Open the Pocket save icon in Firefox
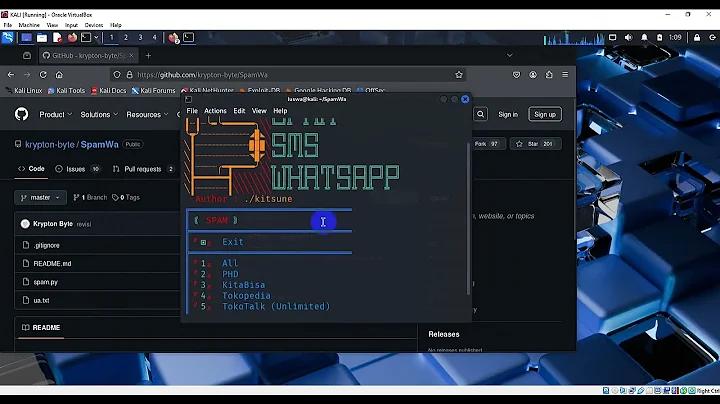The width and height of the screenshot is (720, 404). pyautogui.click(x=517, y=74)
